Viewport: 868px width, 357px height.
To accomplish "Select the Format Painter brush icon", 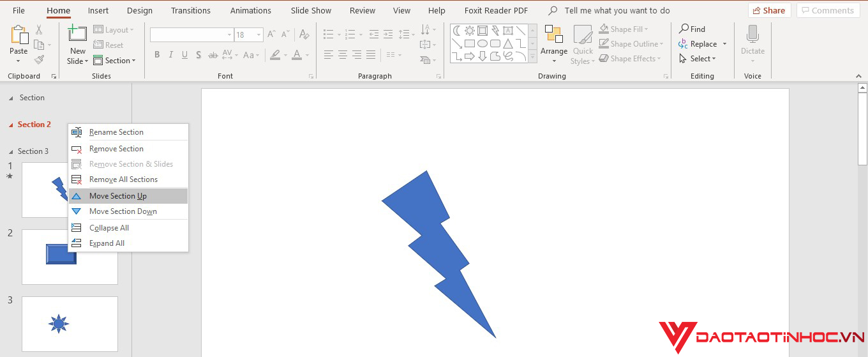I will 40,59.
